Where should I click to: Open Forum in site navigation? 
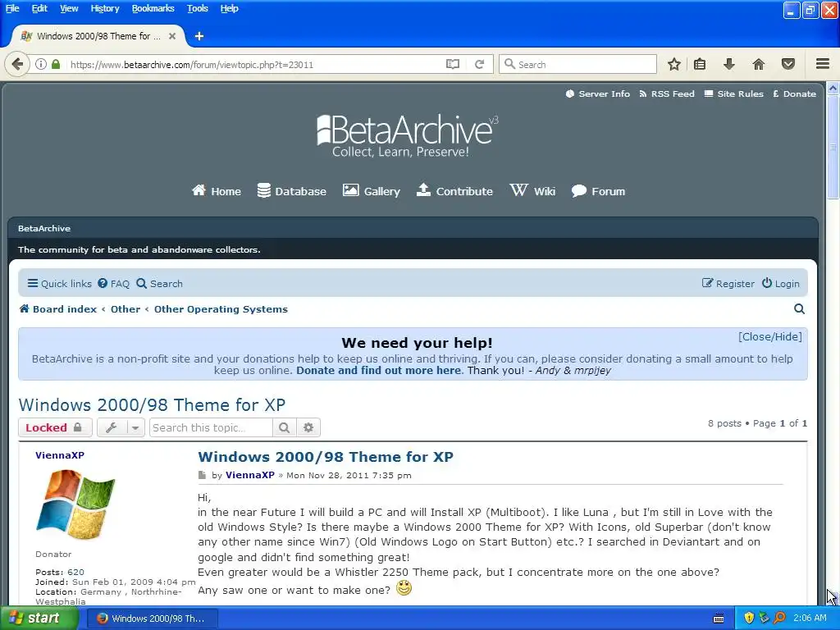pyautogui.click(x=598, y=190)
